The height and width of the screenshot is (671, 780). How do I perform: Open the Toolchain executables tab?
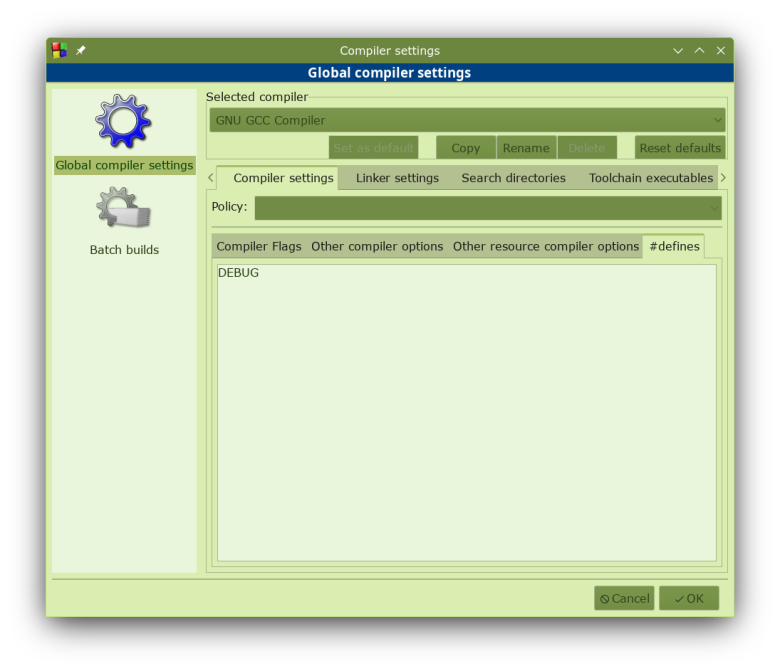[651, 178]
